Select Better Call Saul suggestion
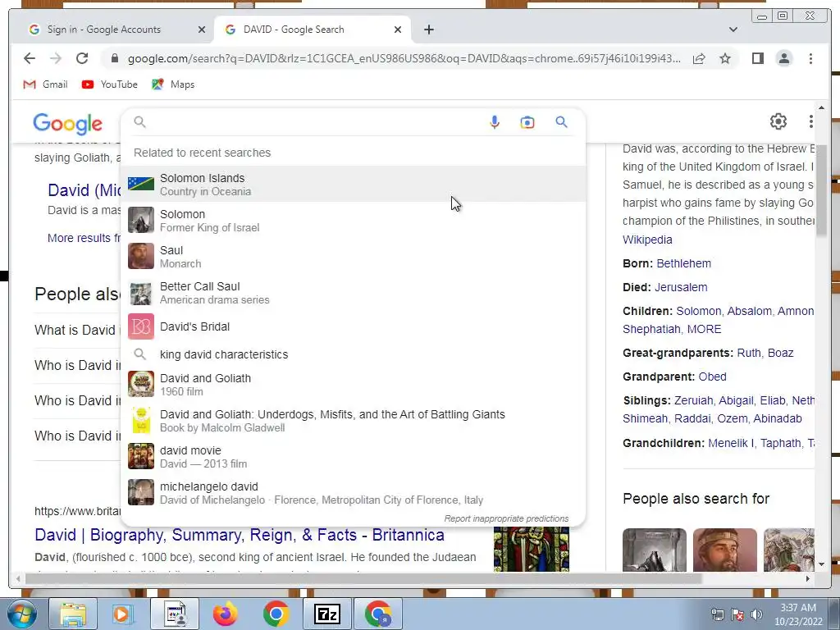The image size is (840, 630). coord(354,293)
